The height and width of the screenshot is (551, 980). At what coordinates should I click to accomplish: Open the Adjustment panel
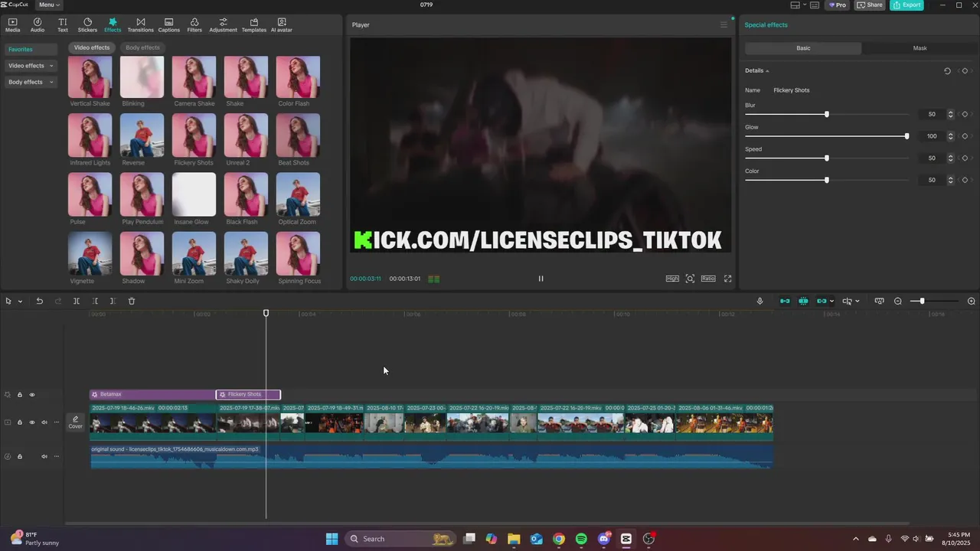point(223,25)
